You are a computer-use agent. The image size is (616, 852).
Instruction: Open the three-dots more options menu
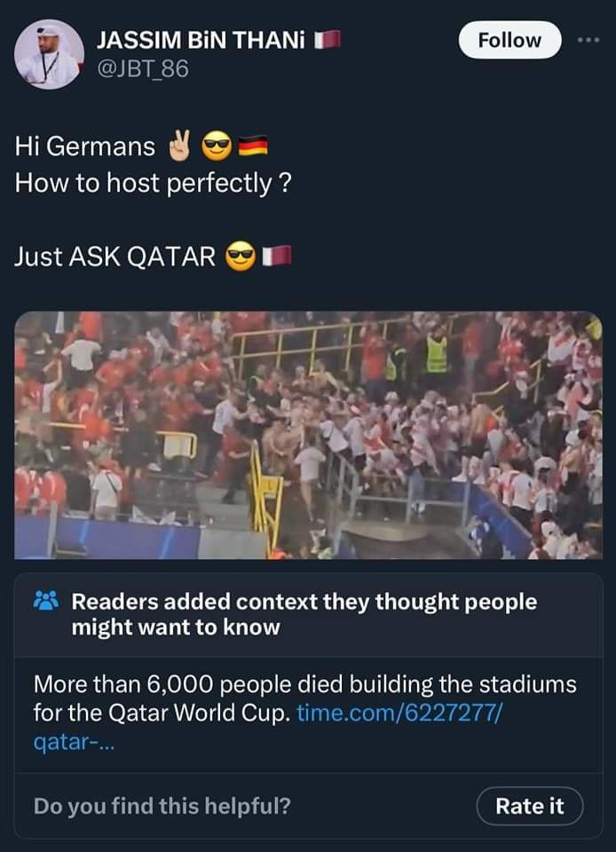588,40
